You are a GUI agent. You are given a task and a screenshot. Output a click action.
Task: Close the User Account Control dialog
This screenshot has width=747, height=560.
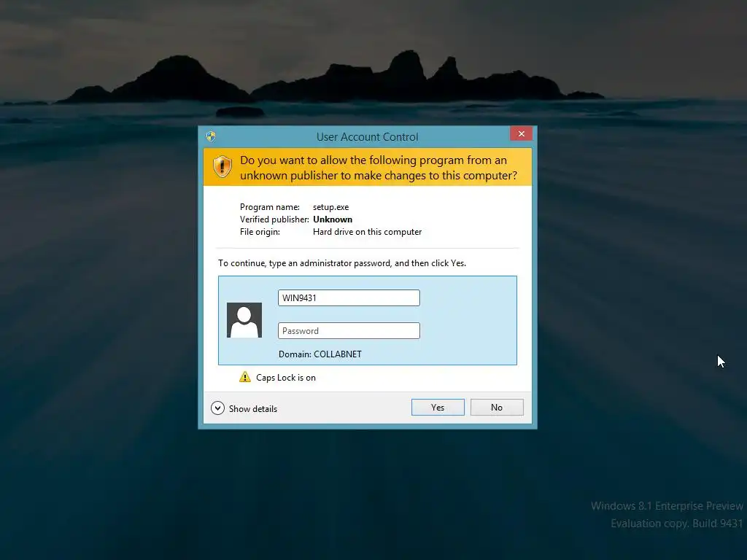pos(521,133)
